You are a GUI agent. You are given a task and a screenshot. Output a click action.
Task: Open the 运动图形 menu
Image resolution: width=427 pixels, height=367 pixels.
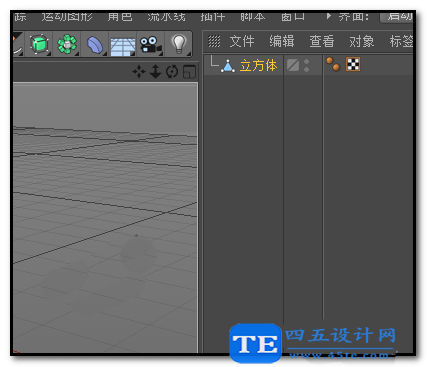(67, 16)
